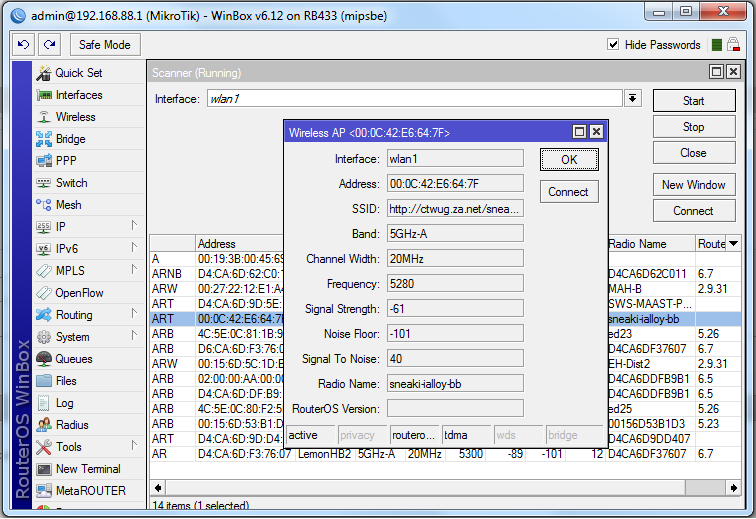Toggle the Safe Mode button
Image resolution: width=756 pixels, height=519 pixels.
coord(105,45)
